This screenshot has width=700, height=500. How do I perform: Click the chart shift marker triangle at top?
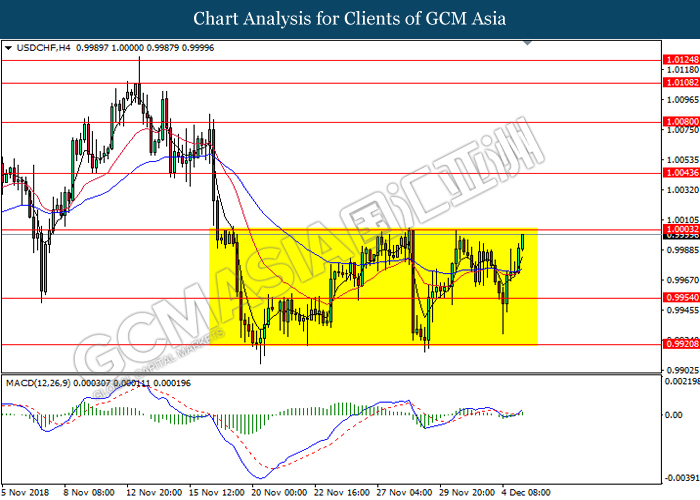[x=528, y=43]
